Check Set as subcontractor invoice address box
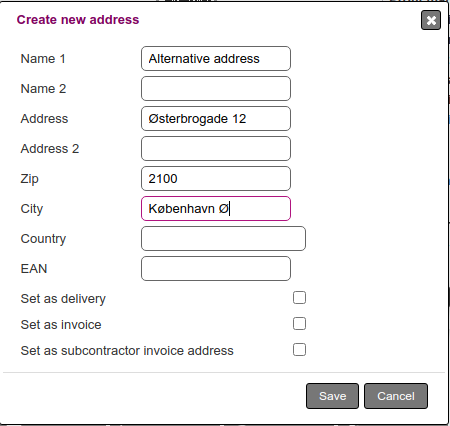Viewport: 450px width, 426px height. [x=299, y=350]
